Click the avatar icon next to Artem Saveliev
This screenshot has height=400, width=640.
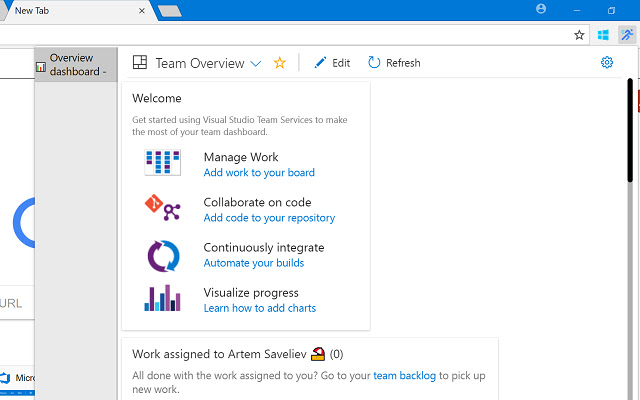coord(318,354)
